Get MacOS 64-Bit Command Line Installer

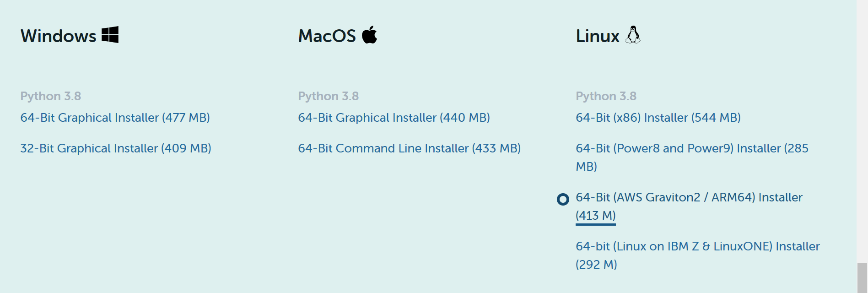coord(409,148)
